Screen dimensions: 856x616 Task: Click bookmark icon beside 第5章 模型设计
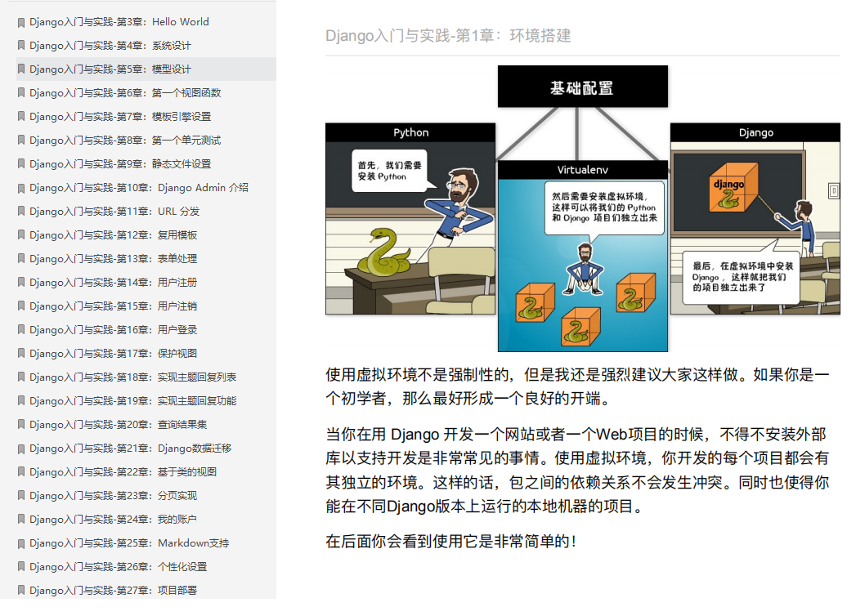(x=21, y=69)
